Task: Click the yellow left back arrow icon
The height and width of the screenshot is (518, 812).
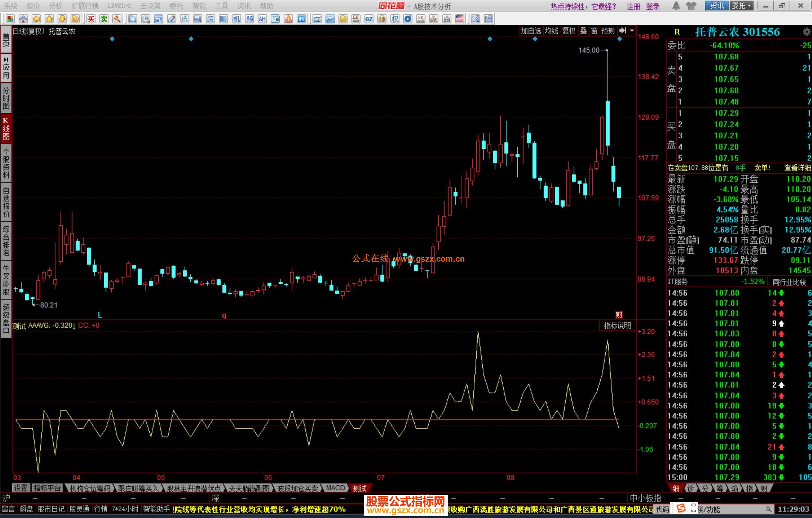Action: (x=36, y=19)
